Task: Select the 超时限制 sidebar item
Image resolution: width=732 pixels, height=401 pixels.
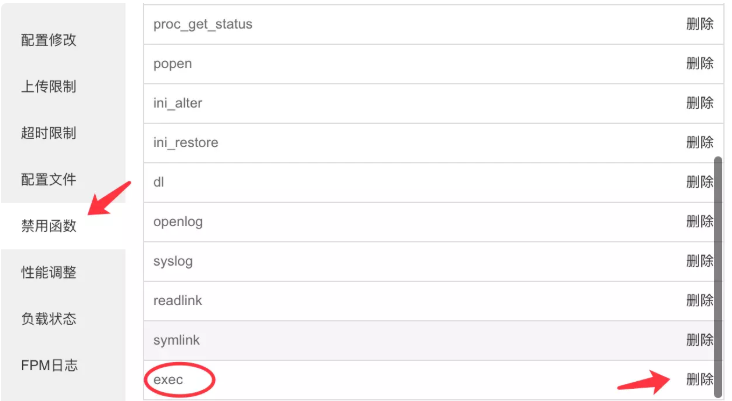Action: pos(49,133)
